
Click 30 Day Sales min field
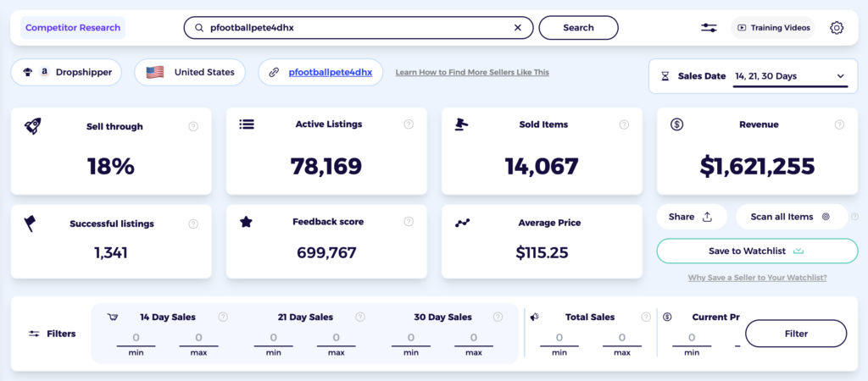[411, 339]
